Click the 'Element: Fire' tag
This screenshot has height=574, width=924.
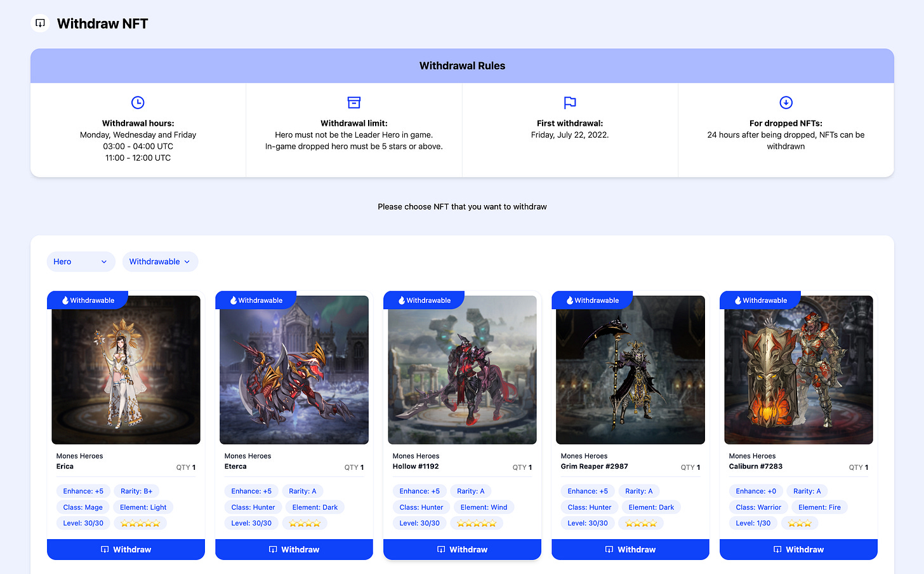(x=819, y=507)
